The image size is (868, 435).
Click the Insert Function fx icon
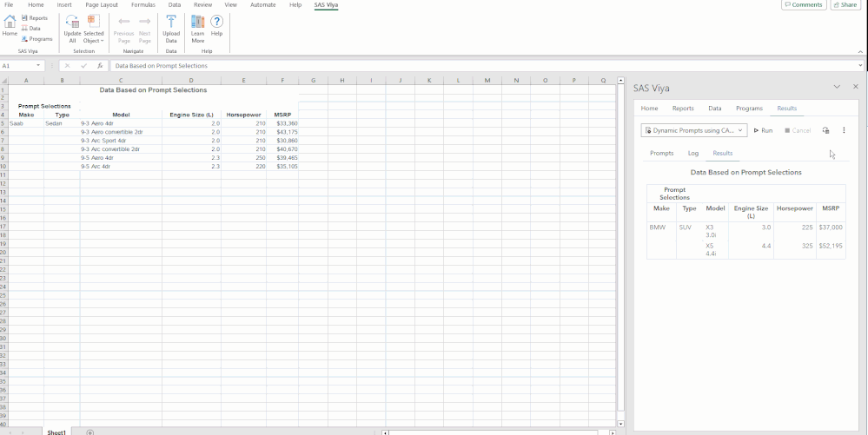point(100,65)
